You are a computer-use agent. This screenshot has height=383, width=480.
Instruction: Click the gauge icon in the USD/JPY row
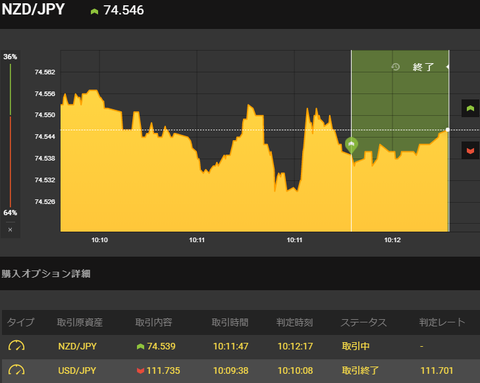(x=16, y=370)
